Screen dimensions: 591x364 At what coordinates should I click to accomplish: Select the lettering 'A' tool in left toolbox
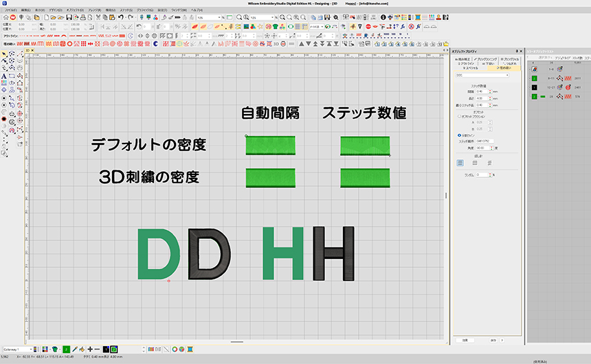pyautogui.click(x=4, y=76)
